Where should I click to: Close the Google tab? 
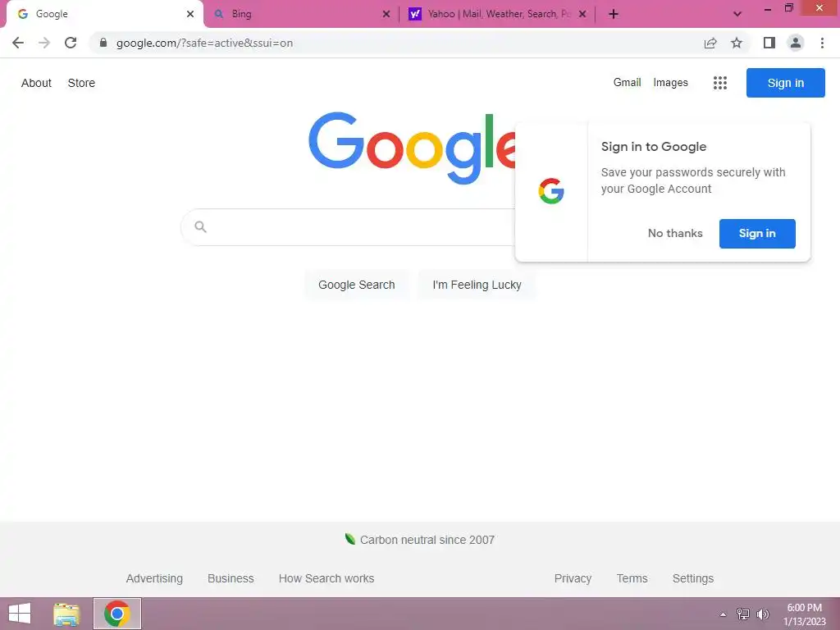[190, 14]
